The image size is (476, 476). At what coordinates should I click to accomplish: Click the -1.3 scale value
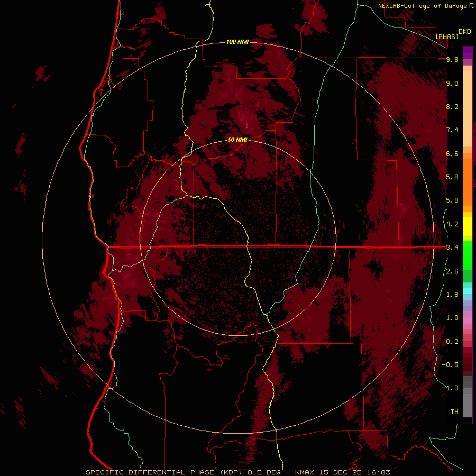point(450,388)
